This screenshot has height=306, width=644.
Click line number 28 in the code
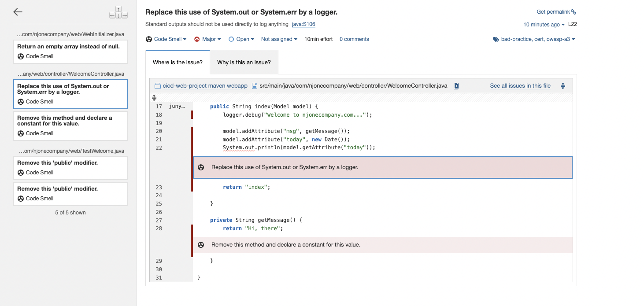(x=159, y=229)
